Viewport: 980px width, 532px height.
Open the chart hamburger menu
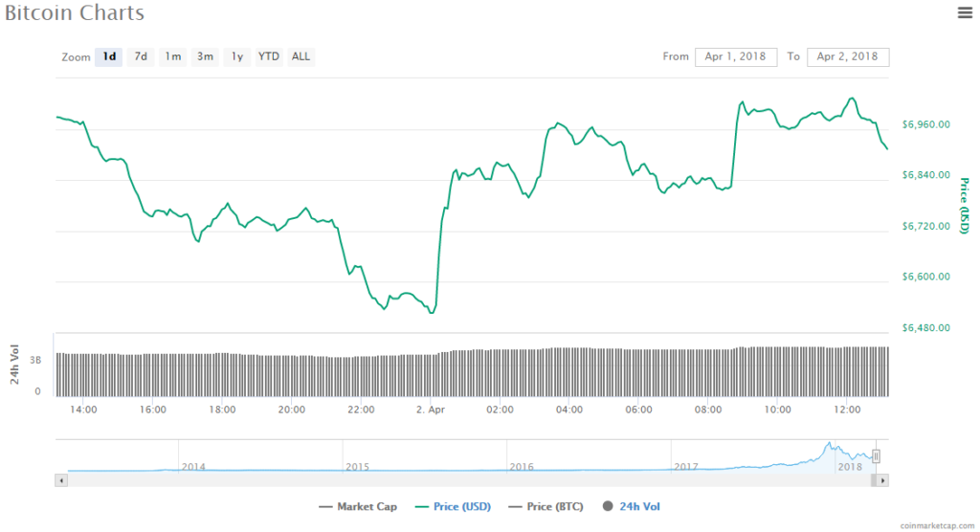[965, 12]
